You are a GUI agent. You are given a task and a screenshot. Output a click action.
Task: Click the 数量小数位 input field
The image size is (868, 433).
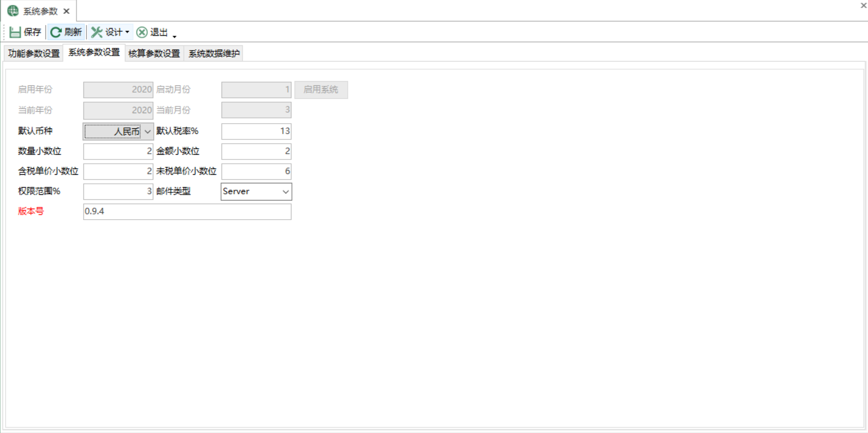tap(118, 151)
